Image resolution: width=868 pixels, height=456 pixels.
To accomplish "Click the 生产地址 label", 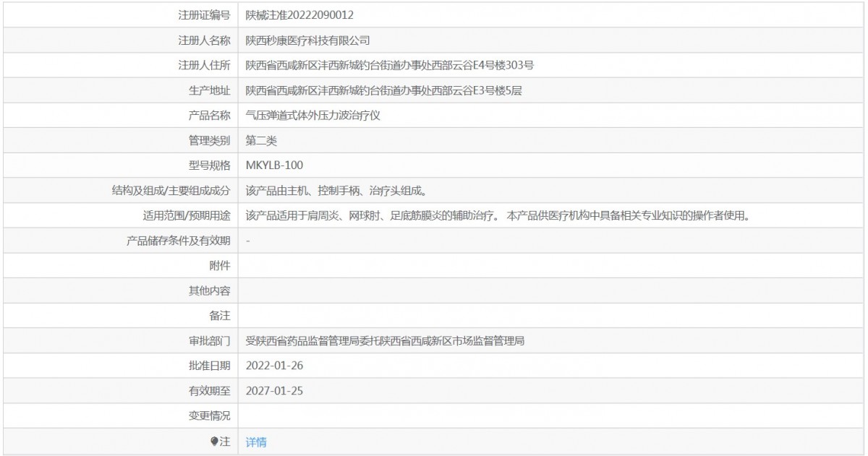I will coord(209,90).
